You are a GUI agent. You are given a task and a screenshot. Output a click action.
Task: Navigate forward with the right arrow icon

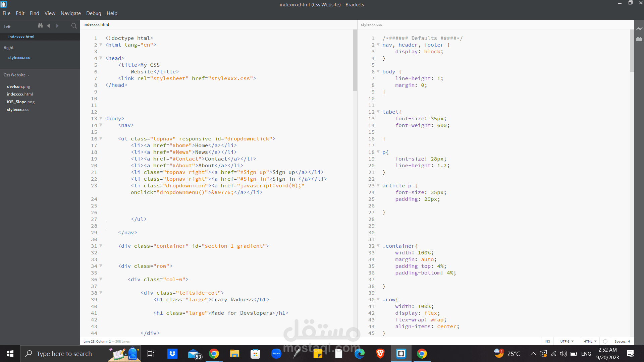[x=57, y=26]
